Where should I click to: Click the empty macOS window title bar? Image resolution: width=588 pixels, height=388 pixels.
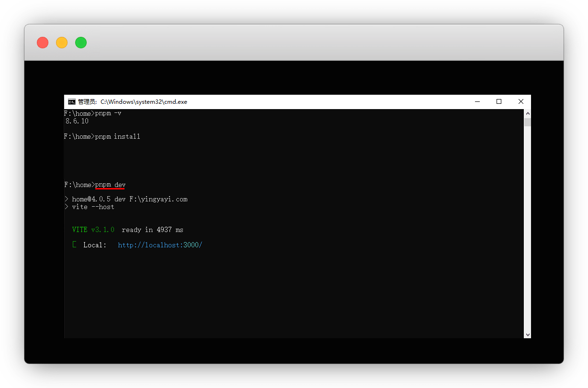[x=311, y=43]
